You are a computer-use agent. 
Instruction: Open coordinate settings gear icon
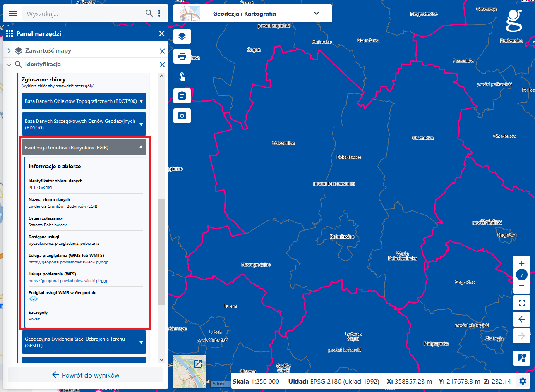(523, 381)
